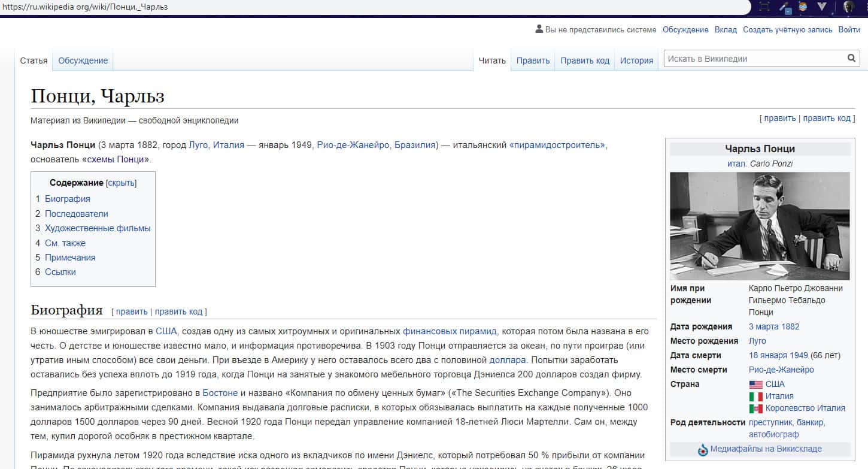
Task: Open the Вклад contributions link
Action: (x=726, y=29)
